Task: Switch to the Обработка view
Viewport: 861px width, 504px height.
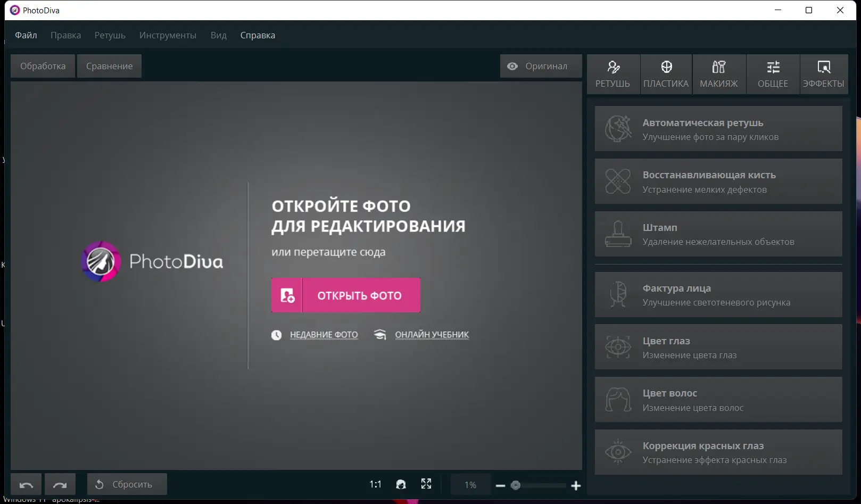Action: 43,66
